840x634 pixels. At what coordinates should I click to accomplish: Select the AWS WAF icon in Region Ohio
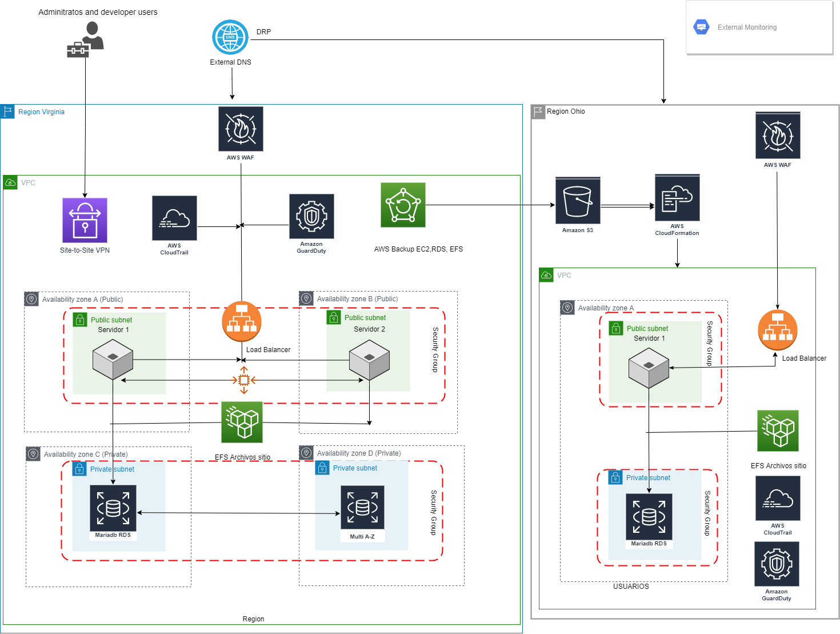[778, 136]
